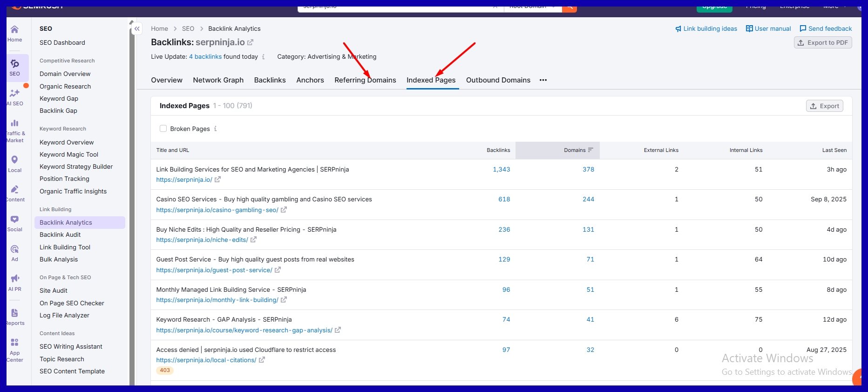Switch to the Outbound Domains tab
This screenshot has width=868, height=392.
tap(498, 80)
